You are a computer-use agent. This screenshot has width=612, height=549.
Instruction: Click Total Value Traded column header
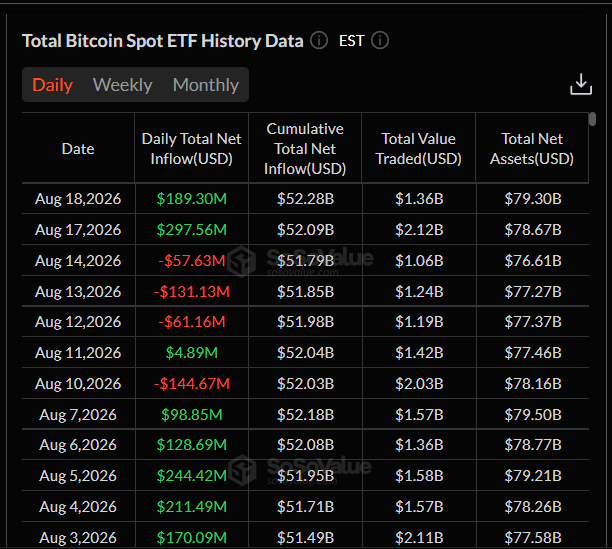pos(418,149)
